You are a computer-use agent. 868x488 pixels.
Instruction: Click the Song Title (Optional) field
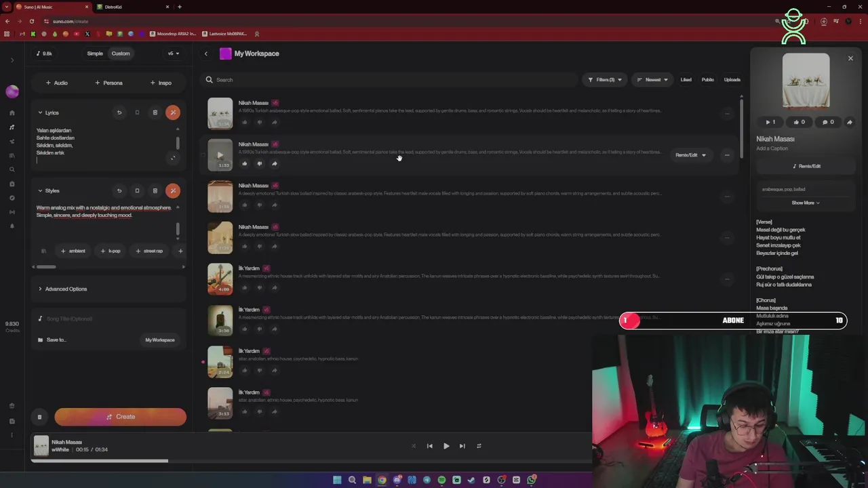(109, 319)
